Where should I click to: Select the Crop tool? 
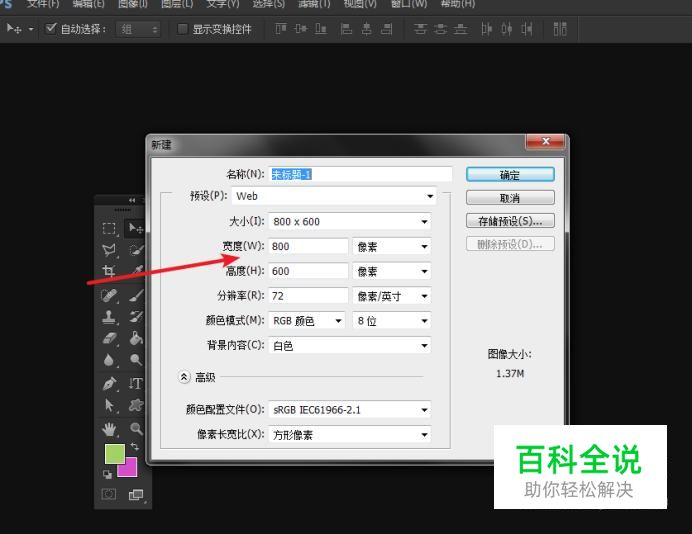tap(109, 272)
